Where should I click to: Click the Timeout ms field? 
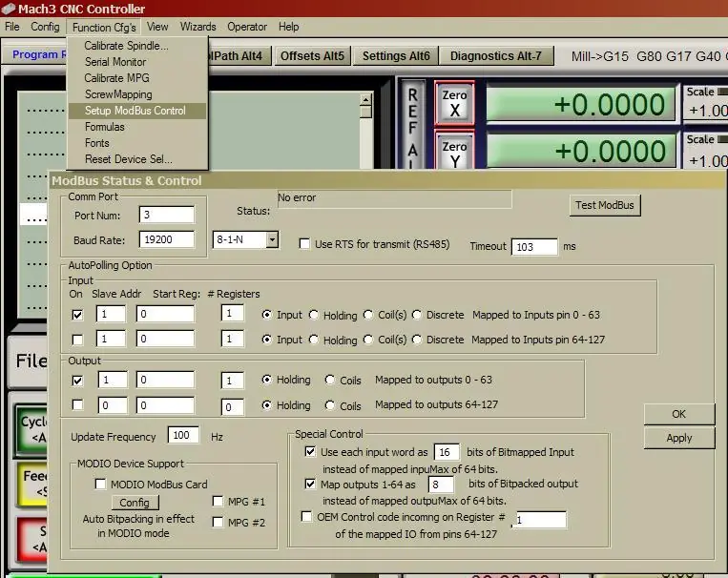coord(534,246)
